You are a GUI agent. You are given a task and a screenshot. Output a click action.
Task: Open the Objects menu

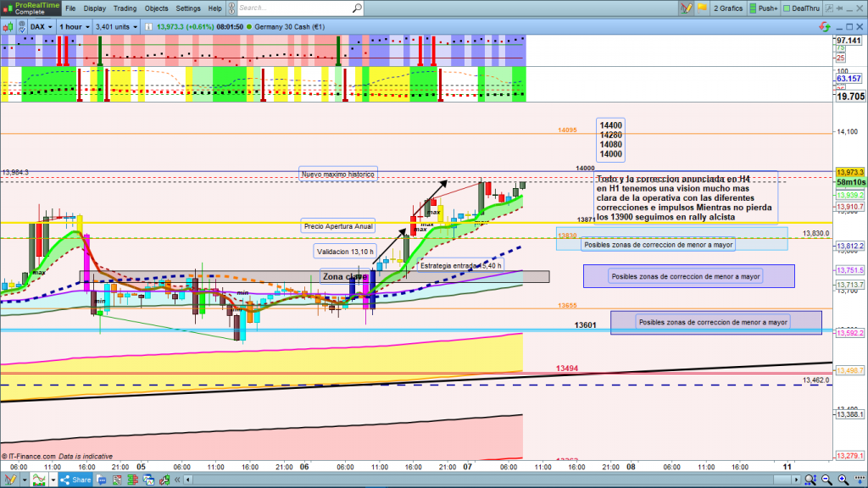pyautogui.click(x=157, y=8)
